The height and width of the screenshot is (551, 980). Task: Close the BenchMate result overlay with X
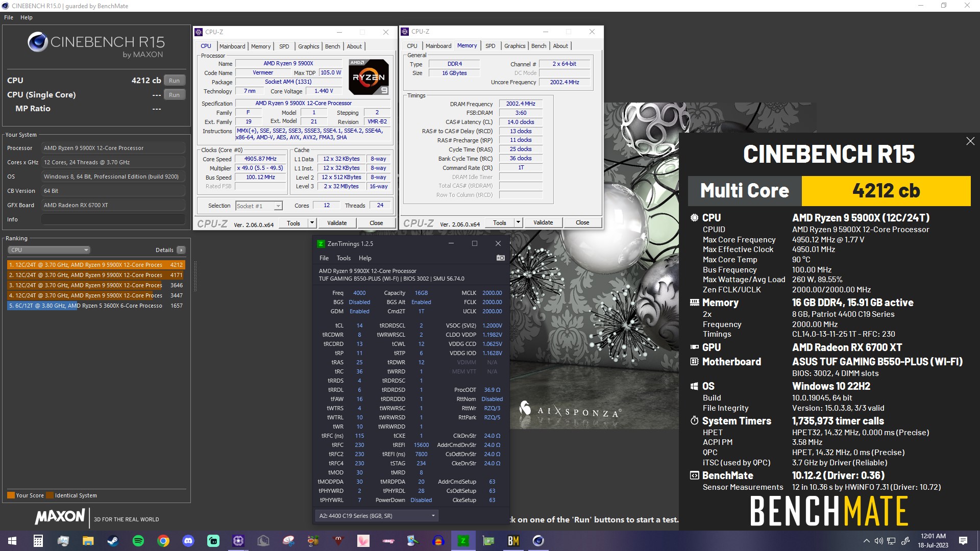point(970,141)
